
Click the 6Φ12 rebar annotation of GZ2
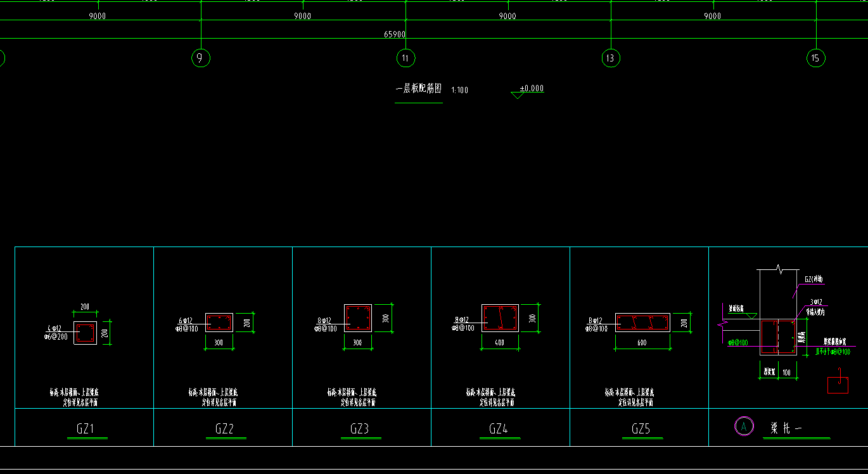point(185,321)
